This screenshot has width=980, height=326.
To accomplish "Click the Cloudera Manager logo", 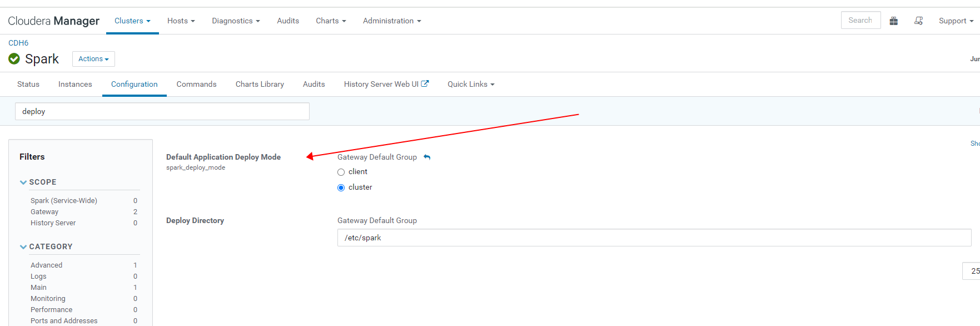I will click(x=53, y=21).
